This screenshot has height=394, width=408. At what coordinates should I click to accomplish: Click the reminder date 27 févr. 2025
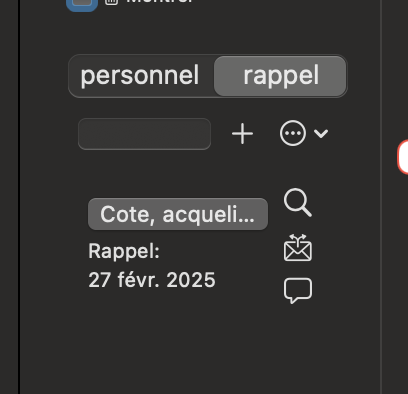152,280
